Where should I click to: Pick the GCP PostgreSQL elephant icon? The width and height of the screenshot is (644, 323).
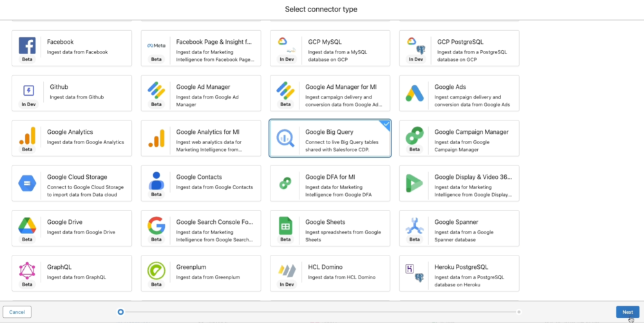[x=421, y=50]
